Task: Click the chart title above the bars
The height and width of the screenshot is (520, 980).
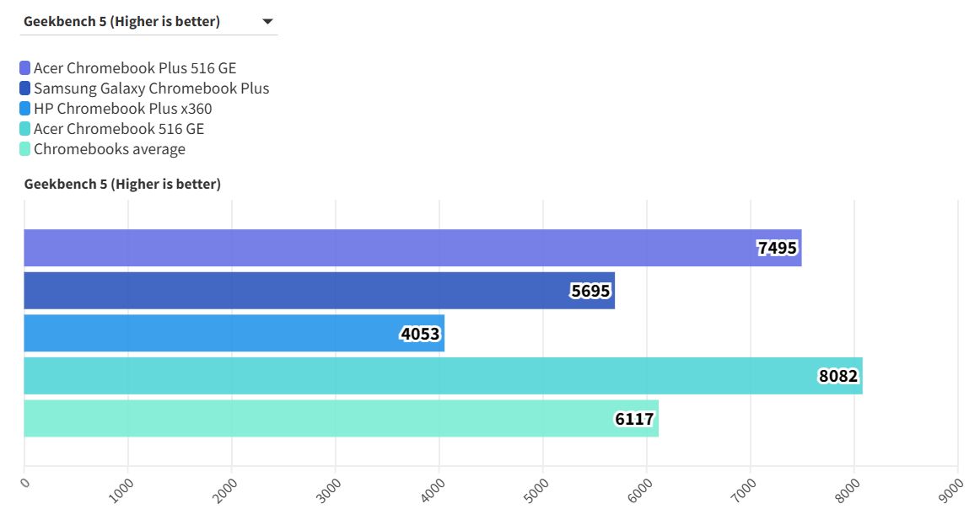Action: (x=122, y=184)
